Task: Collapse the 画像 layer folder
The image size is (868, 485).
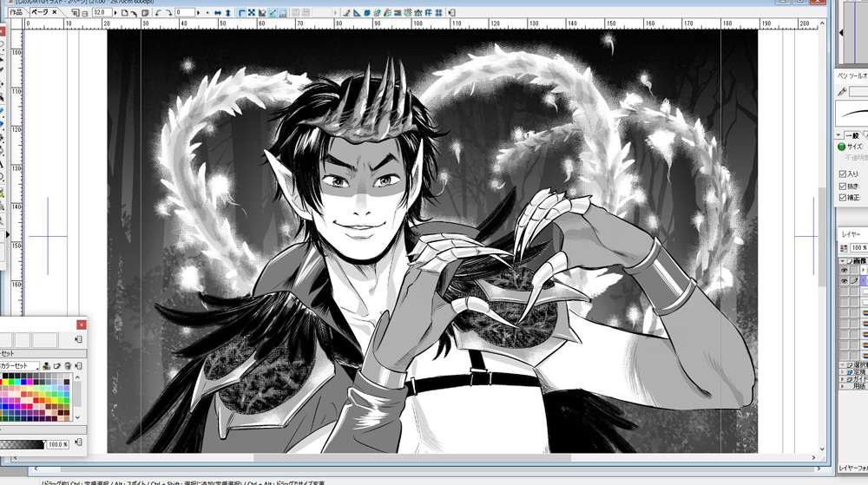Action: point(841,260)
